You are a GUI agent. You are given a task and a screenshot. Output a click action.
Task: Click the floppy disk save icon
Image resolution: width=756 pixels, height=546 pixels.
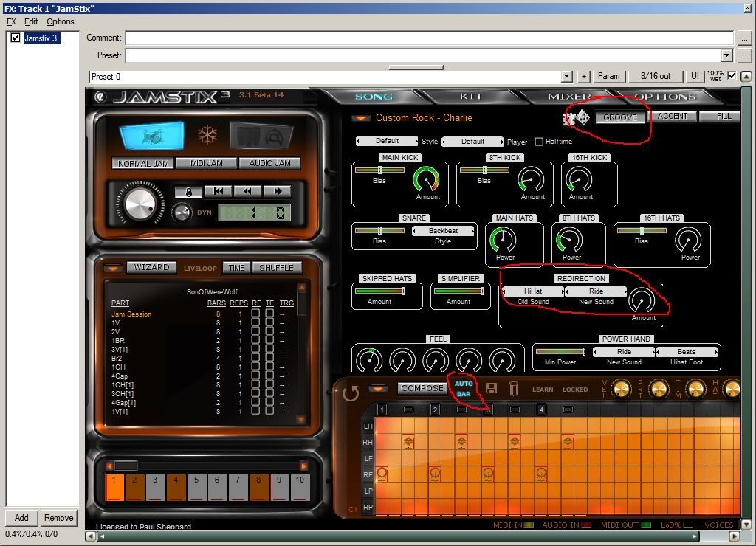pyautogui.click(x=491, y=388)
